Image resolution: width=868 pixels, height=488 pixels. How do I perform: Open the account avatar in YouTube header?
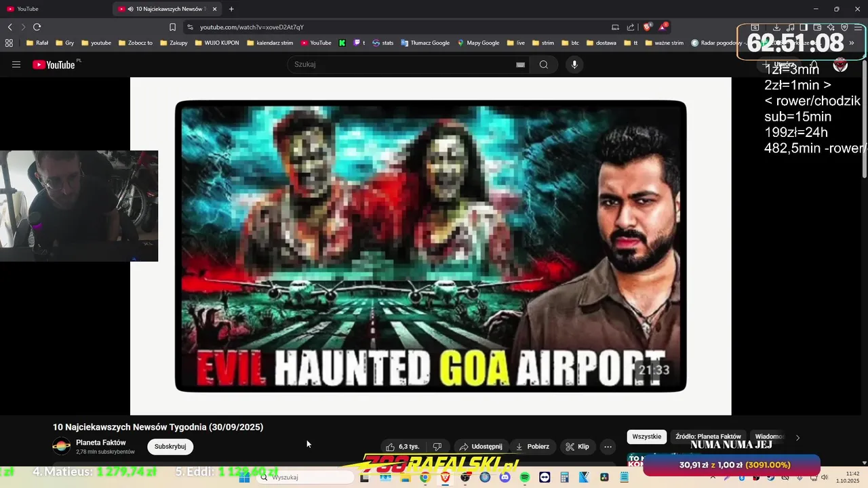click(840, 64)
